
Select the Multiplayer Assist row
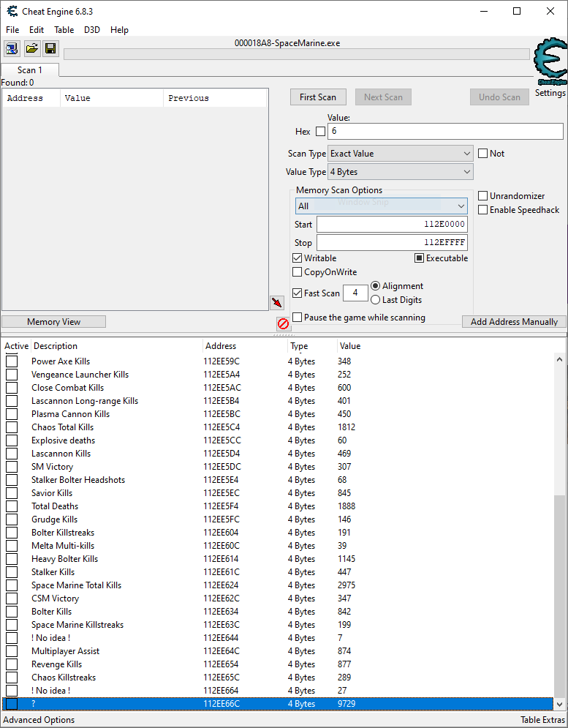pyautogui.click(x=278, y=651)
